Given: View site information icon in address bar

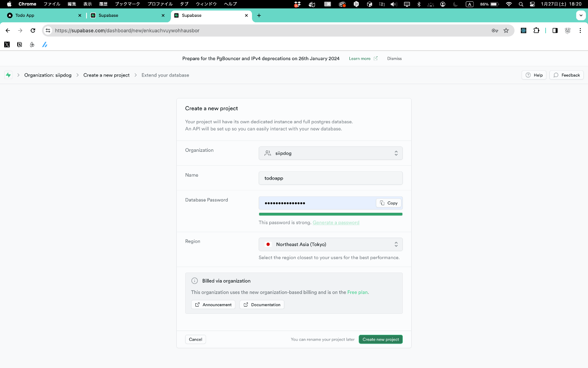Looking at the screenshot, I should point(48,30).
